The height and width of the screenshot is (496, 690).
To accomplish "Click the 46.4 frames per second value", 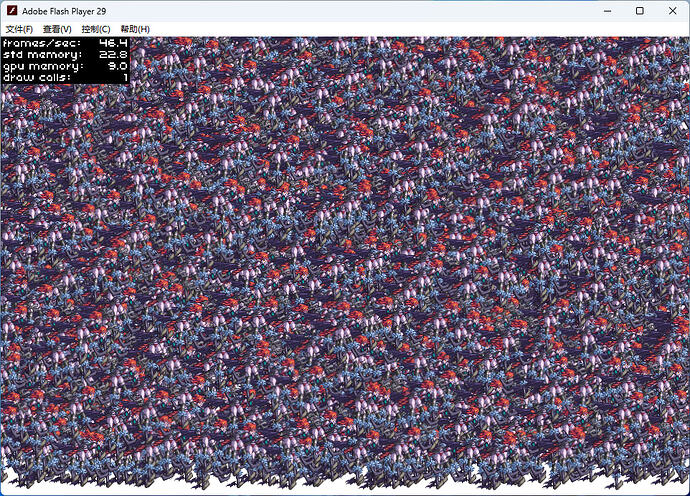I will pos(113,43).
